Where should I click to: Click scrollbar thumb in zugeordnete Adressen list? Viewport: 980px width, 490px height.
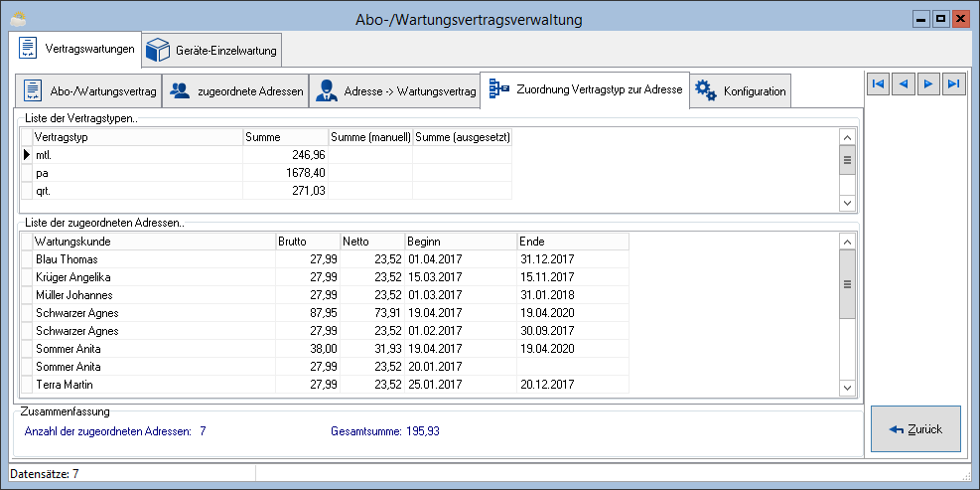coord(848,284)
